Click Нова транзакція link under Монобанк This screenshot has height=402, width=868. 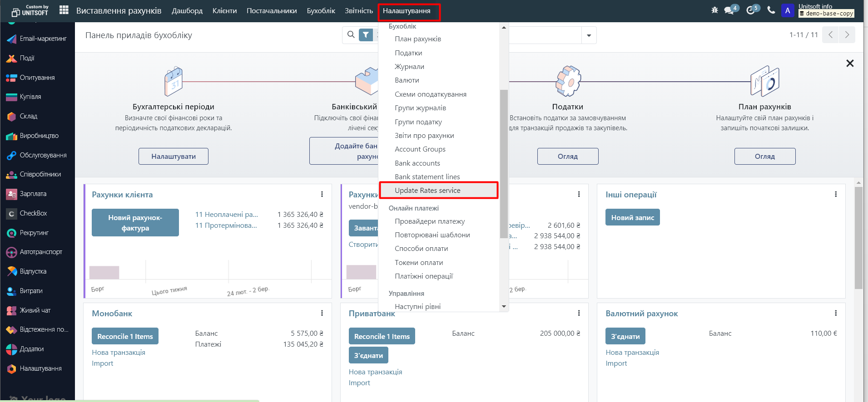[x=119, y=353]
